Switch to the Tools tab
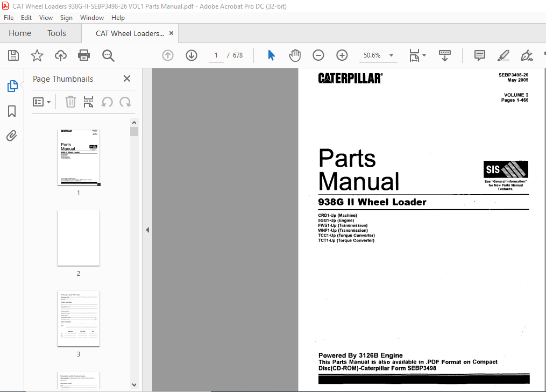This screenshot has width=546, height=392. [x=56, y=33]
